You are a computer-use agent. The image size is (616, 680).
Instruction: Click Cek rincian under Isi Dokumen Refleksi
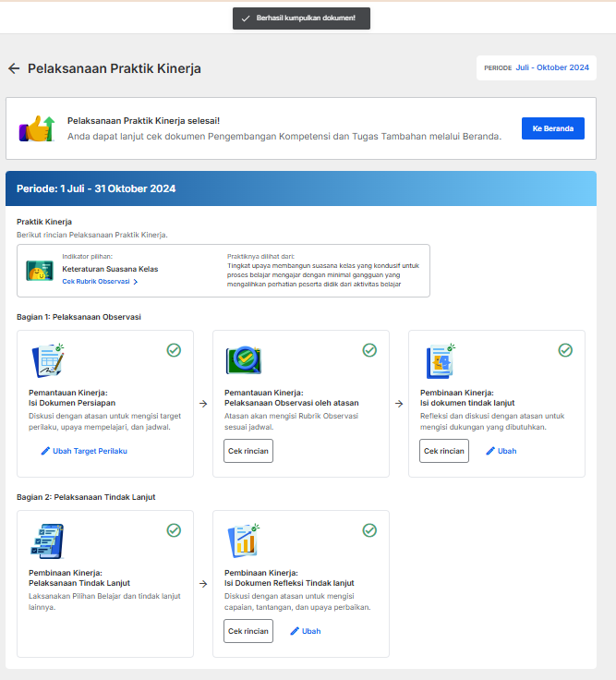pyautogui.click(x=248, y=631)
